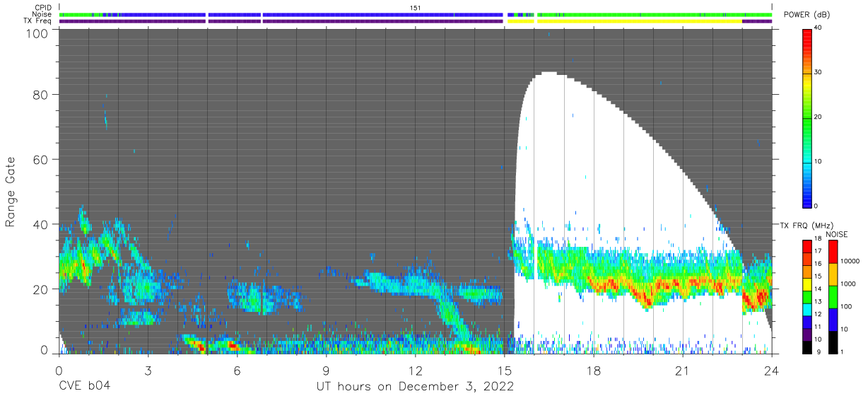The width and height of the screenshot is (868, 401).
Task: Click the yellow TX Freq strip segment at top
Action: (639, 21)
